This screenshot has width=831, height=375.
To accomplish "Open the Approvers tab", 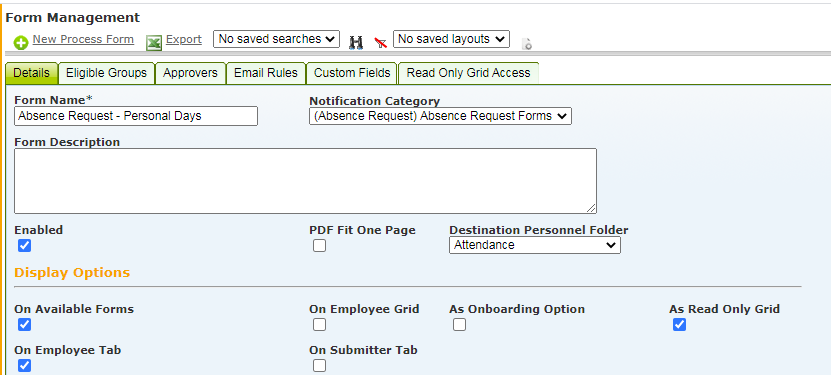I will [190, 73].
